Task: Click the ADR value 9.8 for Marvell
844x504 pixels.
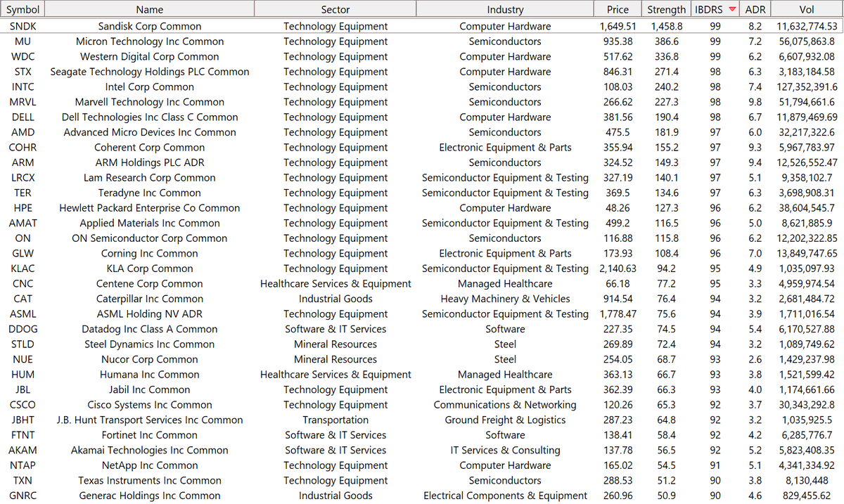Action: (x=755, y=102)
